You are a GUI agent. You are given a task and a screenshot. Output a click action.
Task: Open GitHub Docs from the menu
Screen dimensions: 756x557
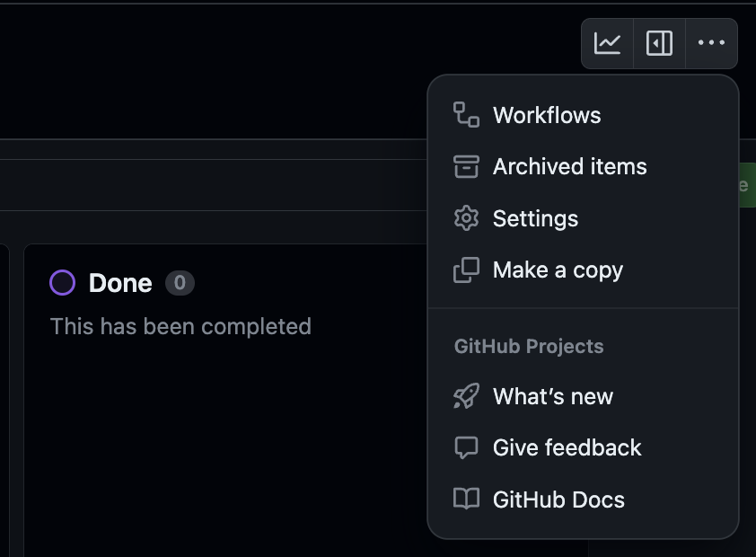[558, 500]
